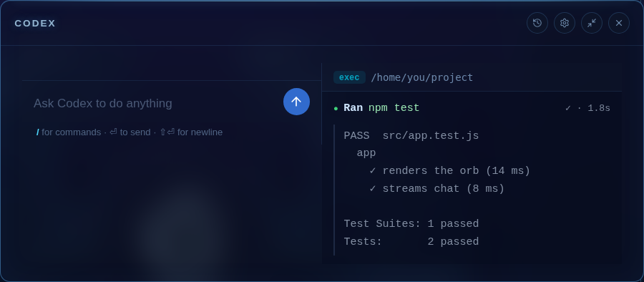Click the 1.8s duration label
Viewport: 644px width, 282px height.
point(599,108)
